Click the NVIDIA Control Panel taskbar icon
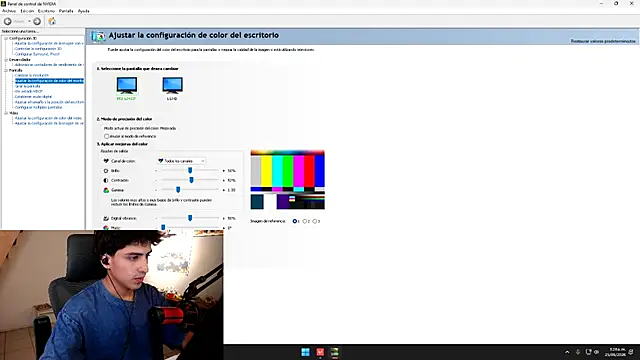 (x=335, y=352)
